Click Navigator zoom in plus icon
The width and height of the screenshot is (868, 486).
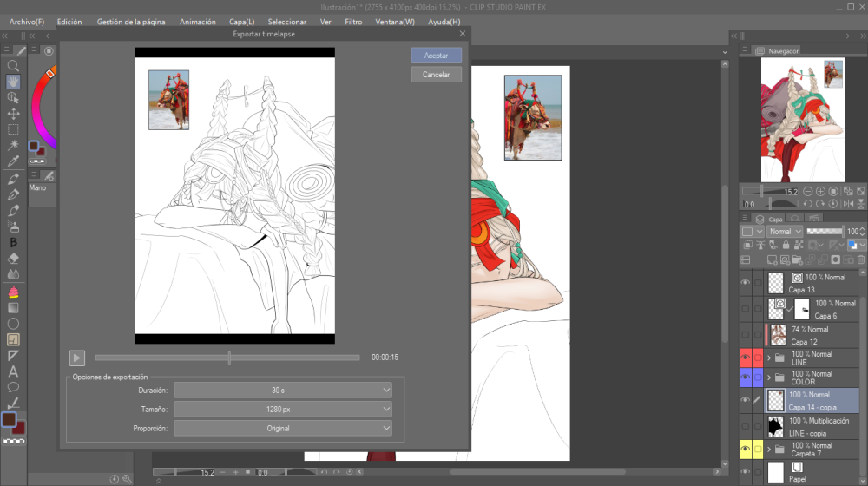pos(820,192)
